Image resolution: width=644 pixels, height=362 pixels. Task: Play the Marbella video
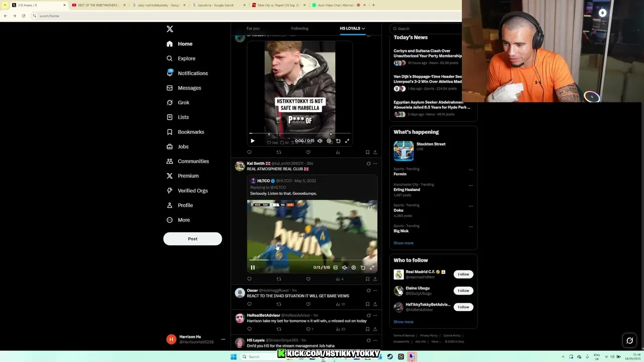(253, 141)
